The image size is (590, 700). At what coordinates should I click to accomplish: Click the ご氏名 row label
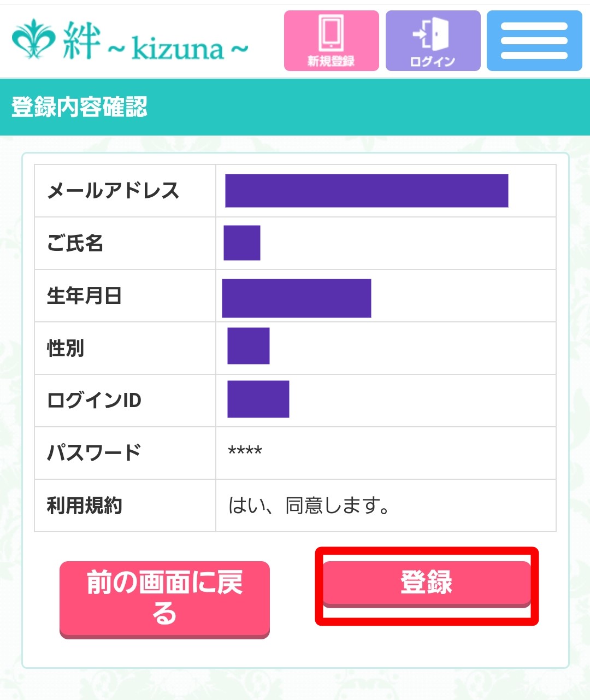[75, 243]
